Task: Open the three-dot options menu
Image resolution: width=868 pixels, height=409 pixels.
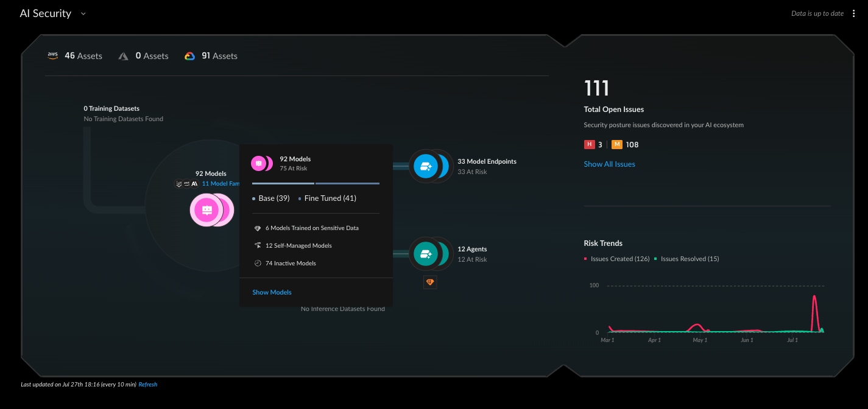Action: pos(854,13)
